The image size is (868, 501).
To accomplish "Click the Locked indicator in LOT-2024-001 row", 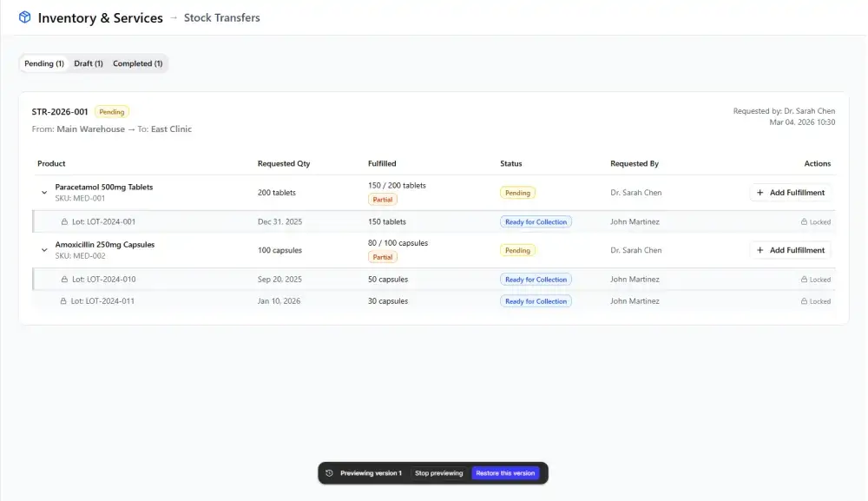I will [815, 222].
